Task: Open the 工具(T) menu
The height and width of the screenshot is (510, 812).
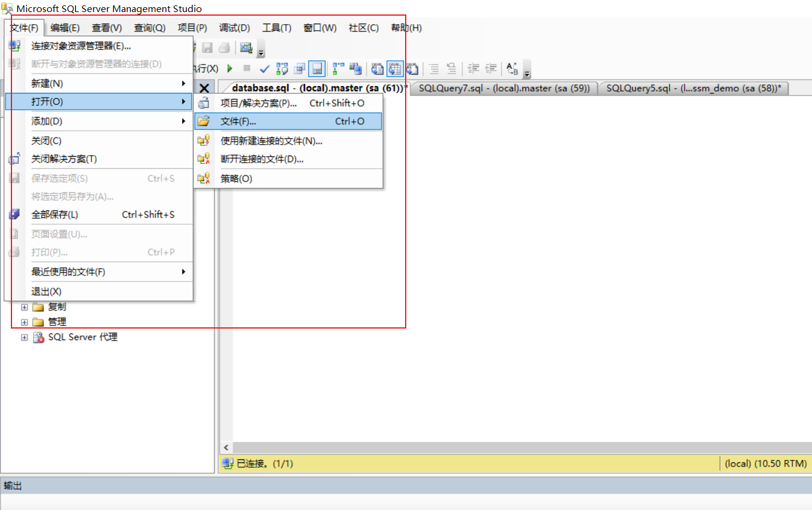Action: pos(277,28)
